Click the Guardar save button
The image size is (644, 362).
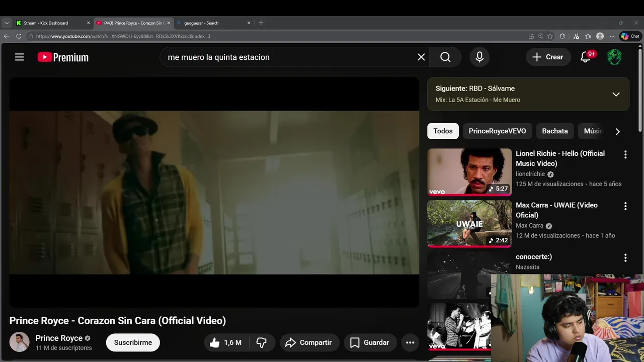click(x=370, y=342)
